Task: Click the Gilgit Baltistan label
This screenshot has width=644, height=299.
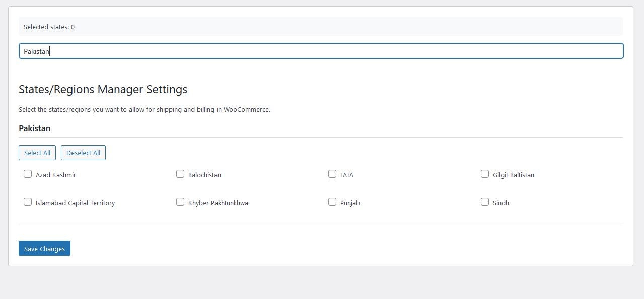Action: tap(514, 175)
